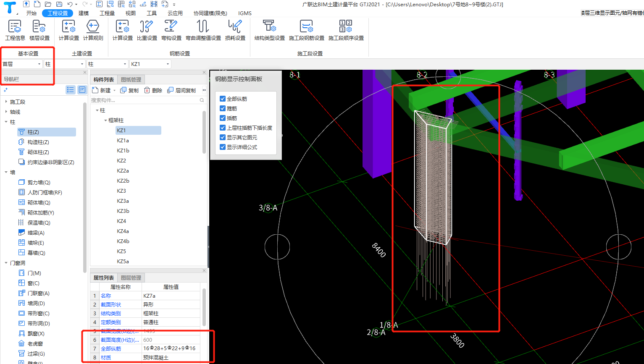Open the 工程量 ribbon tab
644x364 pixels.
107,13
